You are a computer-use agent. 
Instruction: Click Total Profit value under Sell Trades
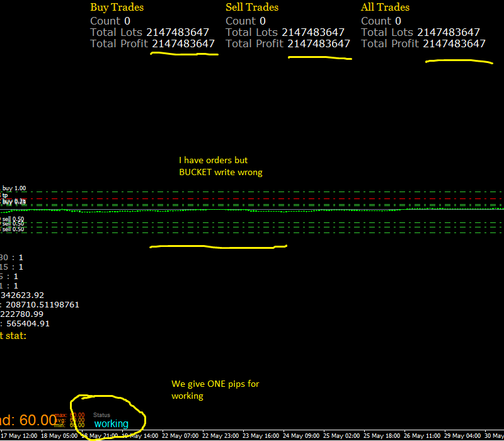coord(319,43)
